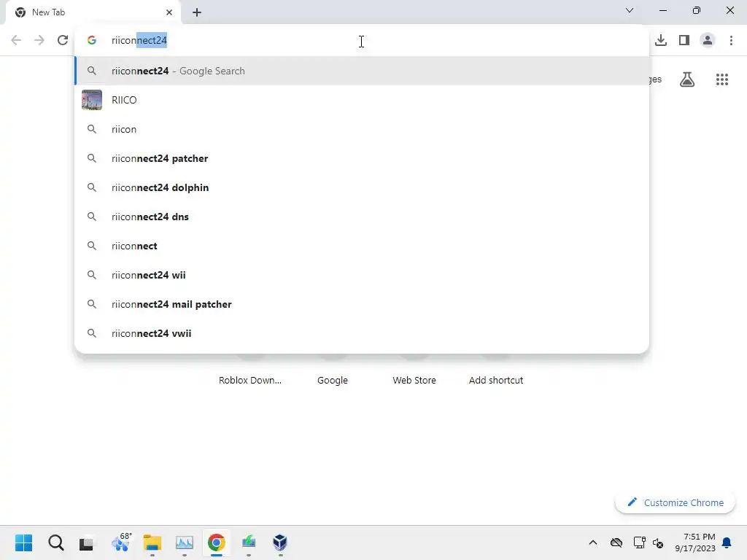Open the Downloads icon in toolbar
Screen dimensions: 747x560
tap(661, 40)
